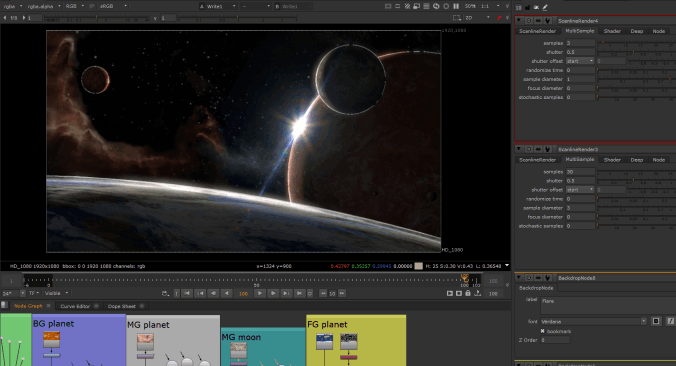Toggle the proxy mode viewer icon

coord(416,6)
